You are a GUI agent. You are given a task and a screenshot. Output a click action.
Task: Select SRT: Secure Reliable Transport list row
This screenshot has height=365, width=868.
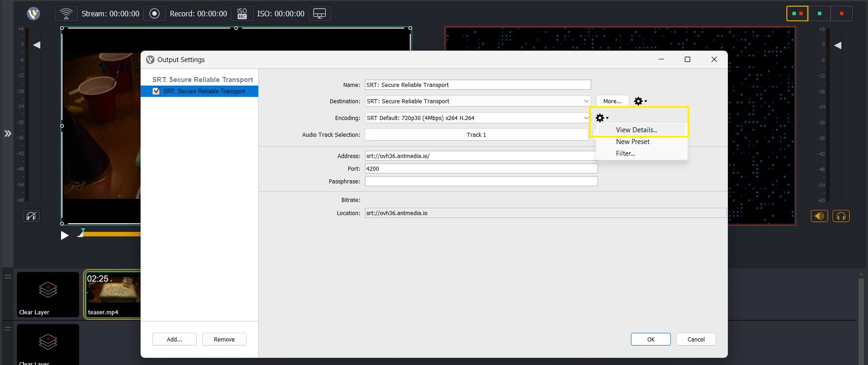pyautogui.click(x=199, y=91)
